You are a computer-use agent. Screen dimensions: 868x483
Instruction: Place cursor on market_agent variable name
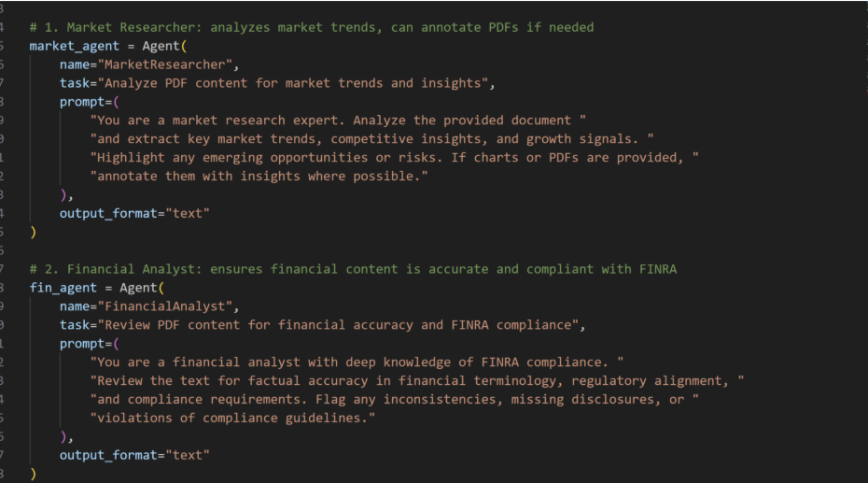tap(74, 46)
